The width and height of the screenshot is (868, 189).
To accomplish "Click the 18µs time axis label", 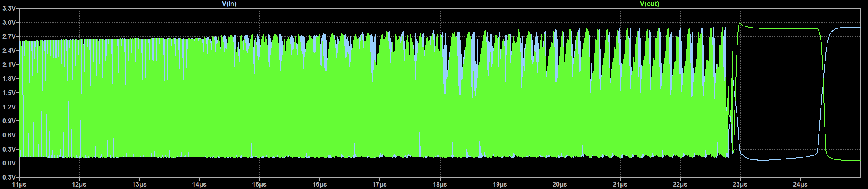I will (440, 185).
